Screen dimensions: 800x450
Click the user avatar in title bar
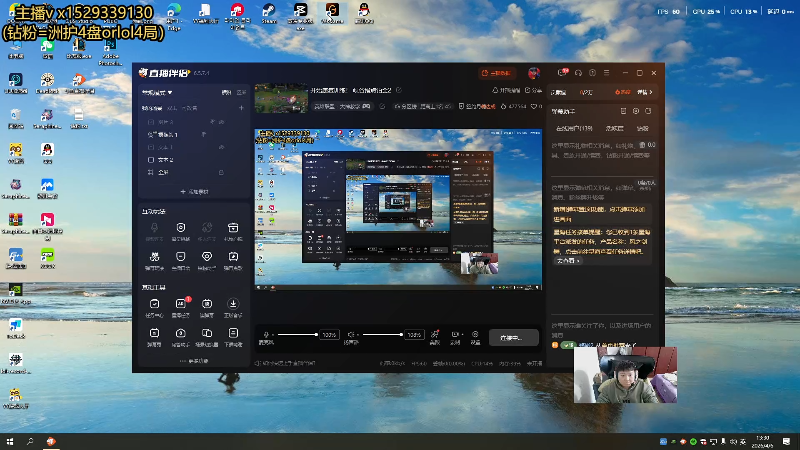click(x=534, y=73)
